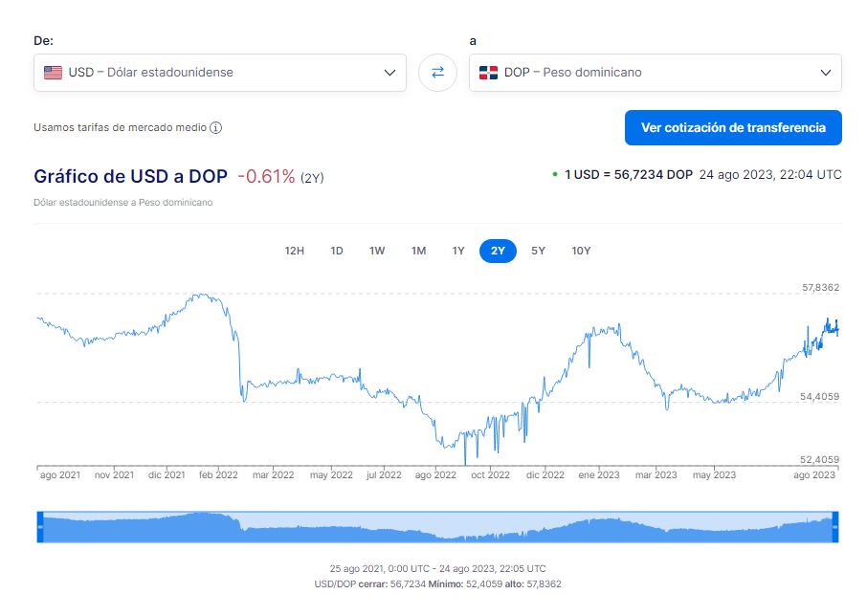Select the active 2Y range
The image size is (867, 616).
(x=498, y=251)
